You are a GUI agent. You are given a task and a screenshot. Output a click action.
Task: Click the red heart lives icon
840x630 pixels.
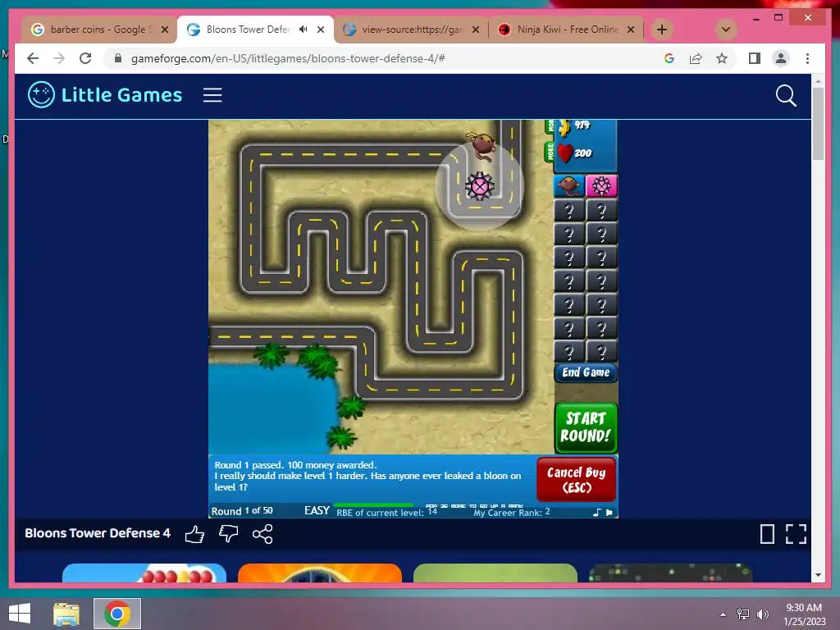pyautogui.click(x=564, y=153)
